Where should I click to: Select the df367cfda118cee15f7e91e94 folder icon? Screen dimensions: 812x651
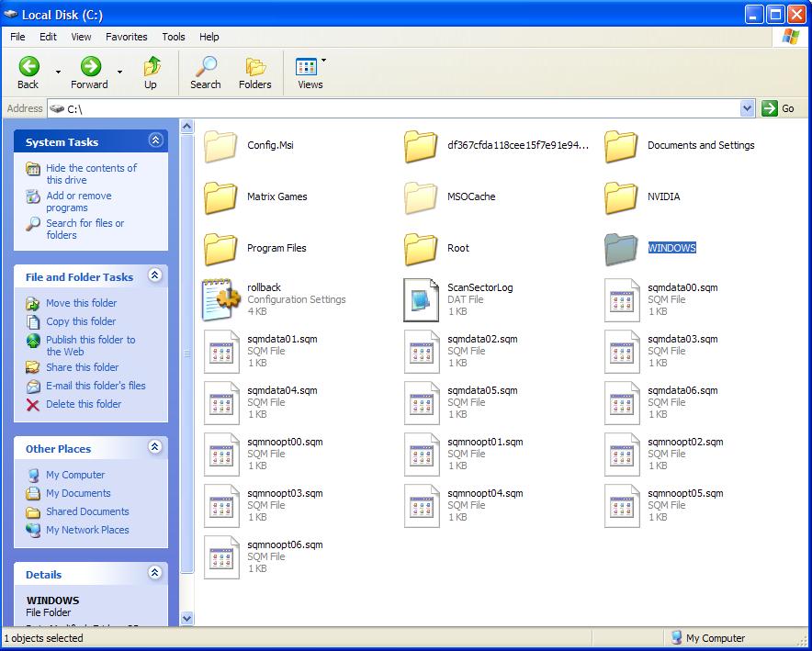click(x=421, y=146)
